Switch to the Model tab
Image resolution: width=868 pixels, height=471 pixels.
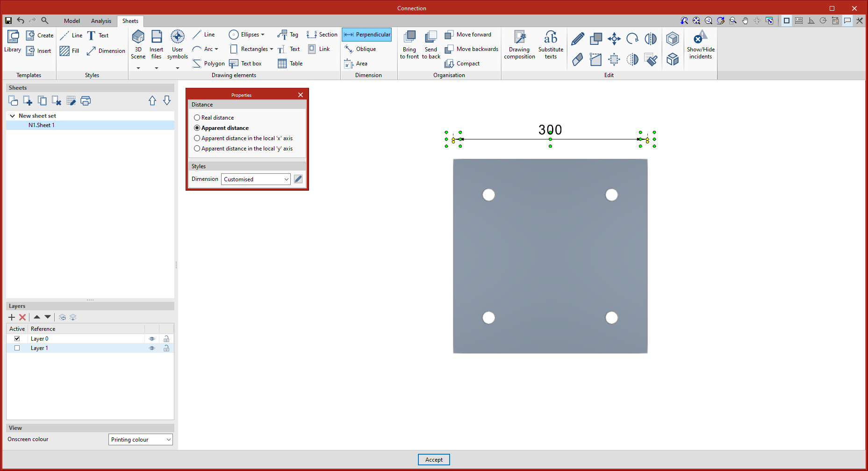click(x=72, y=21)
